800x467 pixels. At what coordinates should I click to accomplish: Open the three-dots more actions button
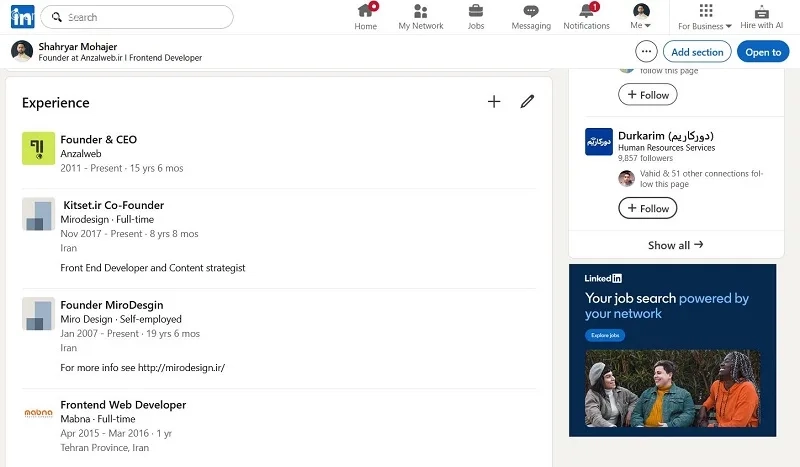tap(646, 52)
